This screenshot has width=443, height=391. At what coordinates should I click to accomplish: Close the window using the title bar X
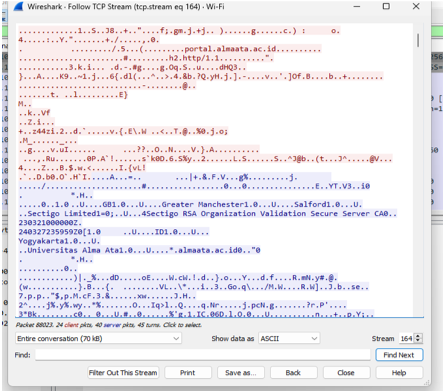tap(416, 6)
